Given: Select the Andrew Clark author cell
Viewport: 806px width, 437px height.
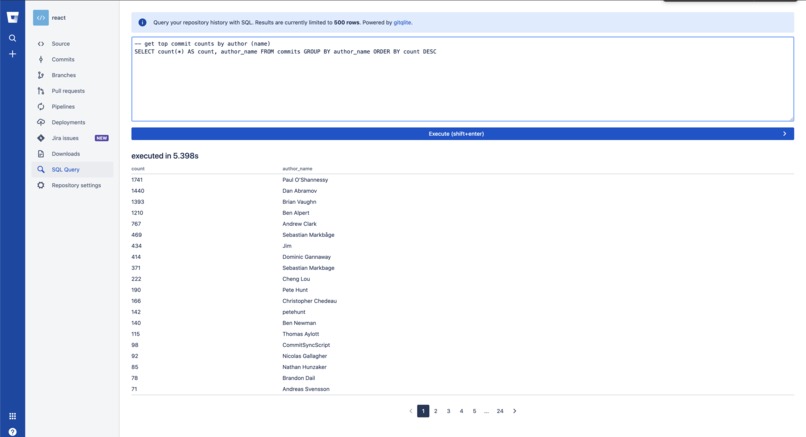Looking at the screenshot, I should click(x=299, y=224).
